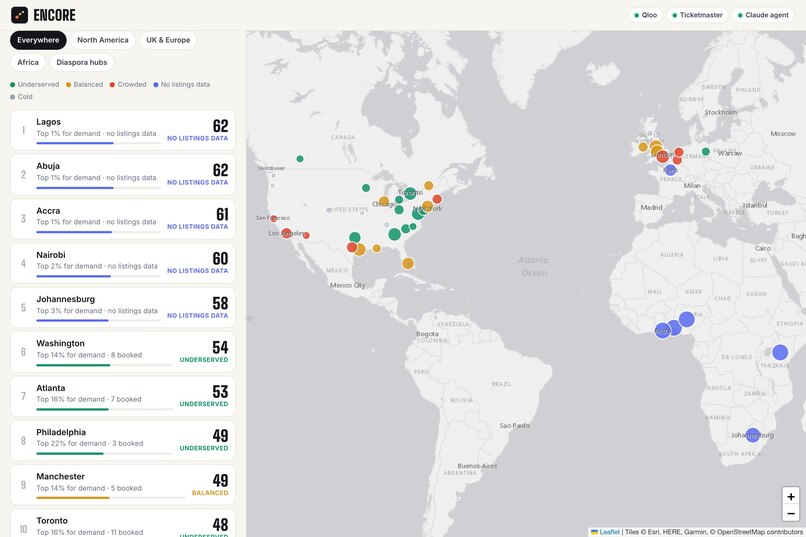Open the Abuja ranking card
Viewport: 806px width, 537px height.
click(123, 174)
